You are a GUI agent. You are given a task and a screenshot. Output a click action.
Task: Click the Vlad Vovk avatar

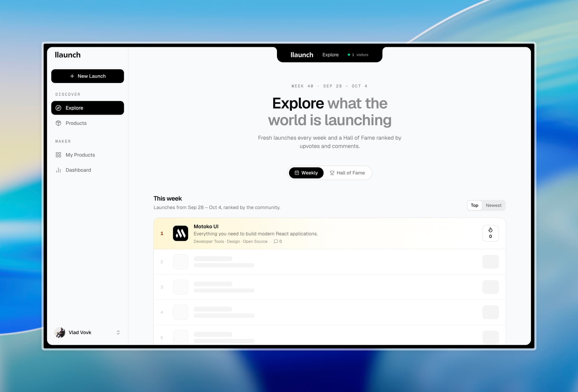tap(60, 332)
